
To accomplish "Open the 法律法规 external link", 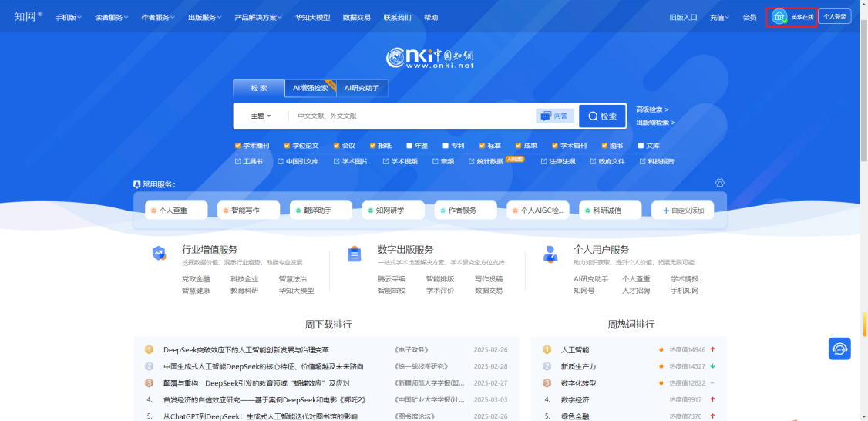I will click(558, 162).
